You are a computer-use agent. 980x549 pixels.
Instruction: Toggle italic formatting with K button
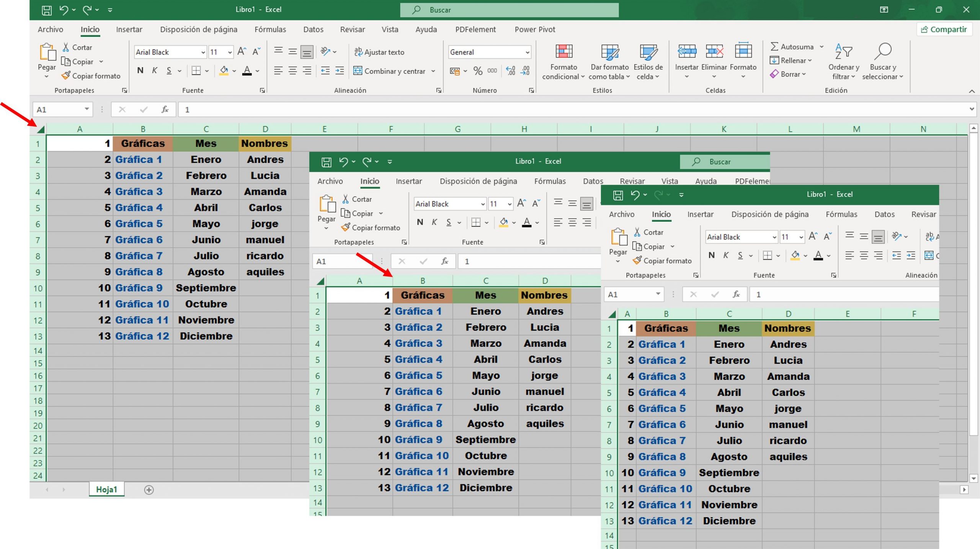[x=154, y=70]
